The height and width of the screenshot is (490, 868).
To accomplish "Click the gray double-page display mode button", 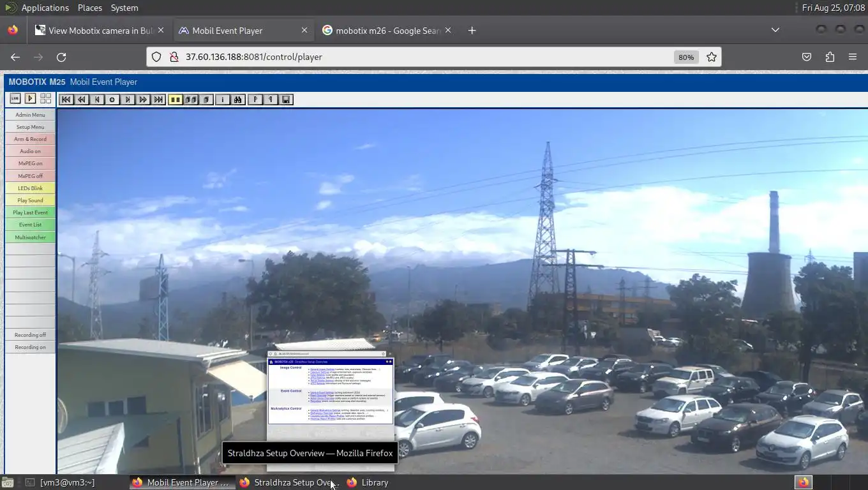I will [190, 100].
